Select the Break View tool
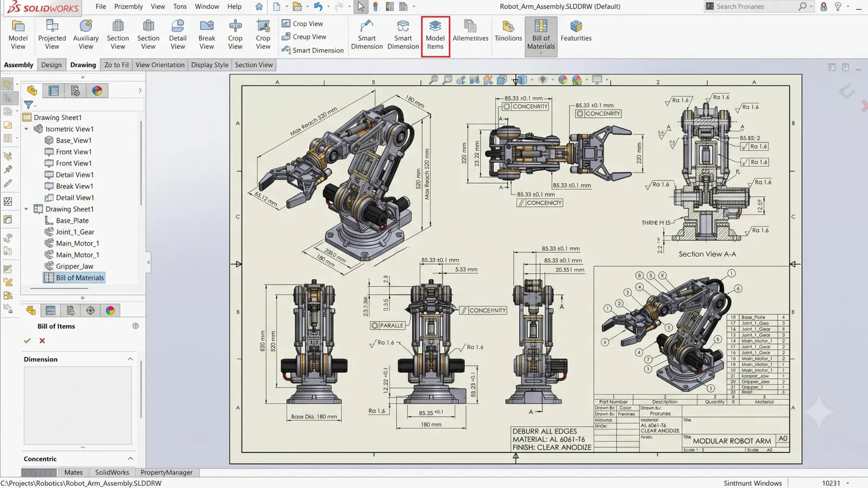 [x=207, y=35]
